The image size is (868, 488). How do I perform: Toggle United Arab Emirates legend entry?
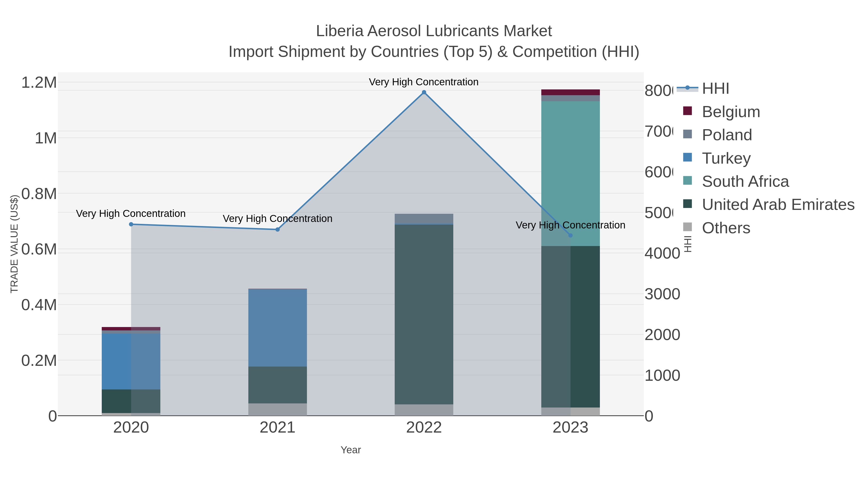click(769, 204)
